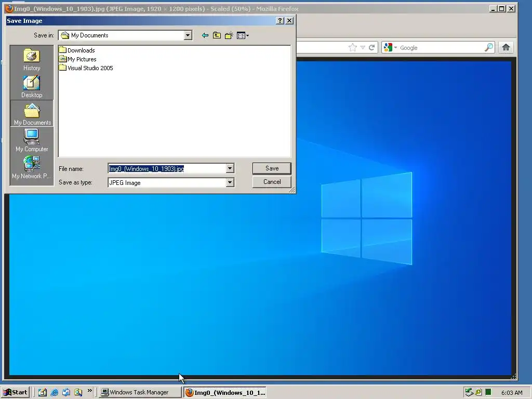Create a new folder

(x=229, y=35)
